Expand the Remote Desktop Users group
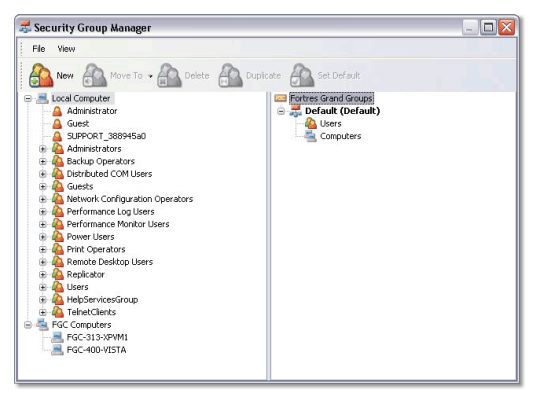The image size is (540, 404). click(43, 262)
